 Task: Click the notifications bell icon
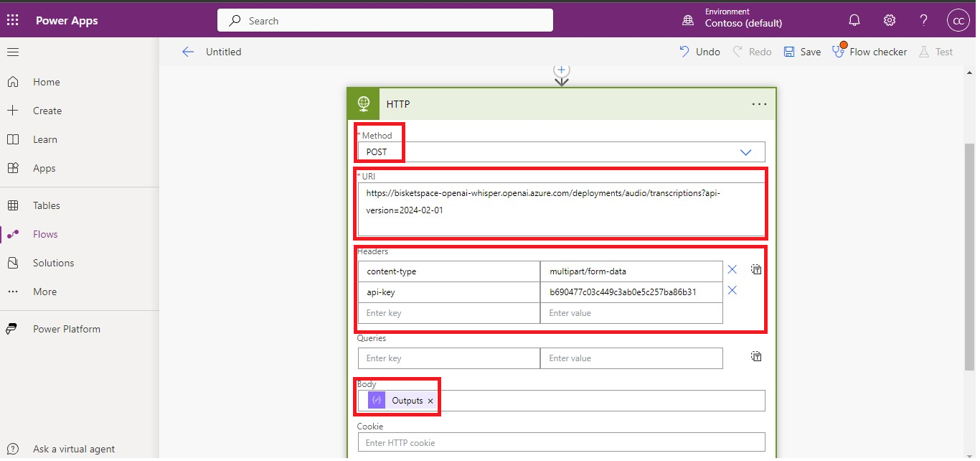click(854, 20)
